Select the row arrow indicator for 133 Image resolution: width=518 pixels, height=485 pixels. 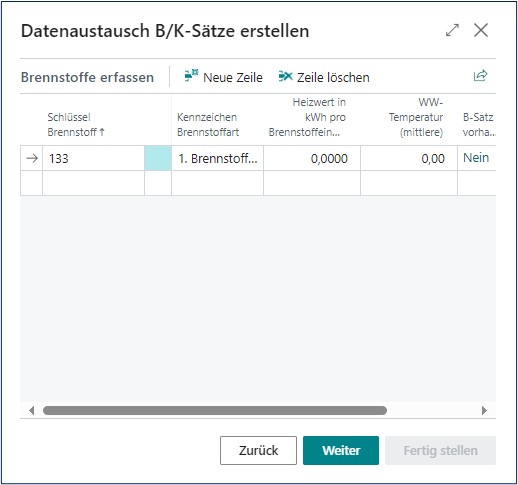pyautogui.click(x=32, y=158)
